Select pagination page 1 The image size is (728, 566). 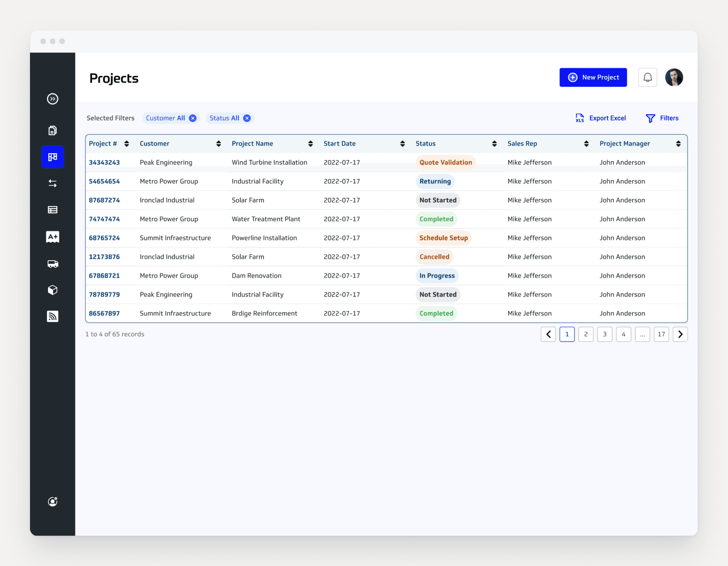(x=567, y=334)
